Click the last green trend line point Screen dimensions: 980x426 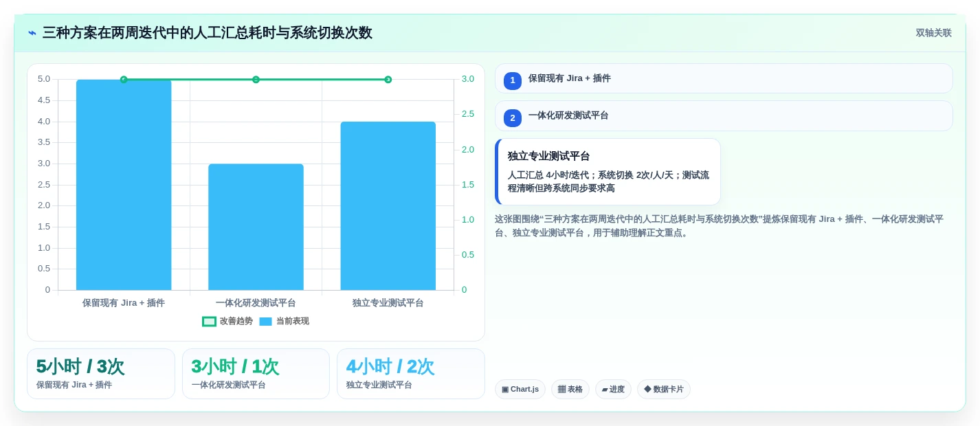(x=388, y=80)
